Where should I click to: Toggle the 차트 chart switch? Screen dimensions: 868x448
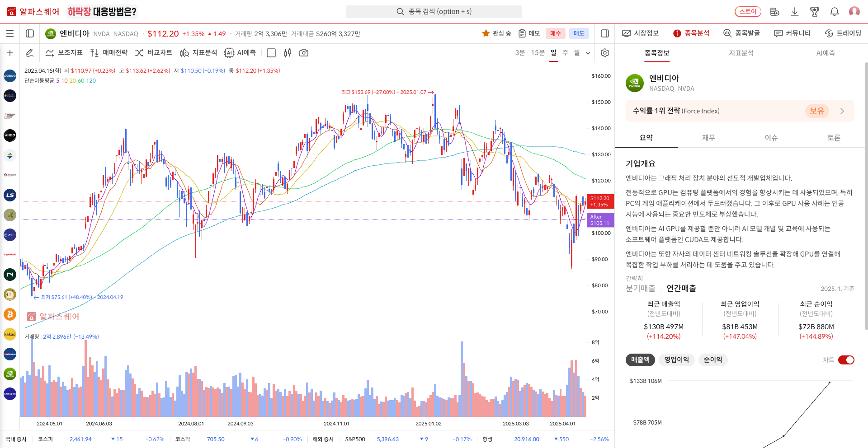tap(846, 360)
